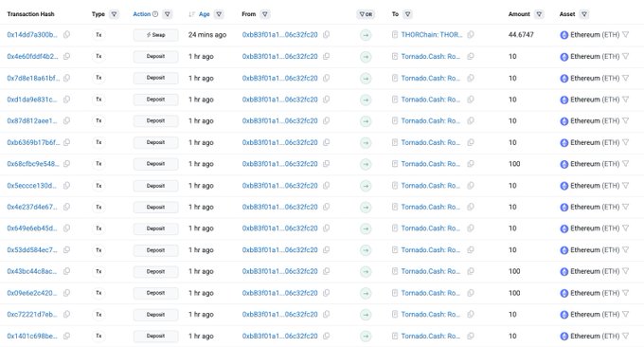This screenshot has width=644, height=347.
Task: Open Action column help icon
Action: tap(155, 14)
